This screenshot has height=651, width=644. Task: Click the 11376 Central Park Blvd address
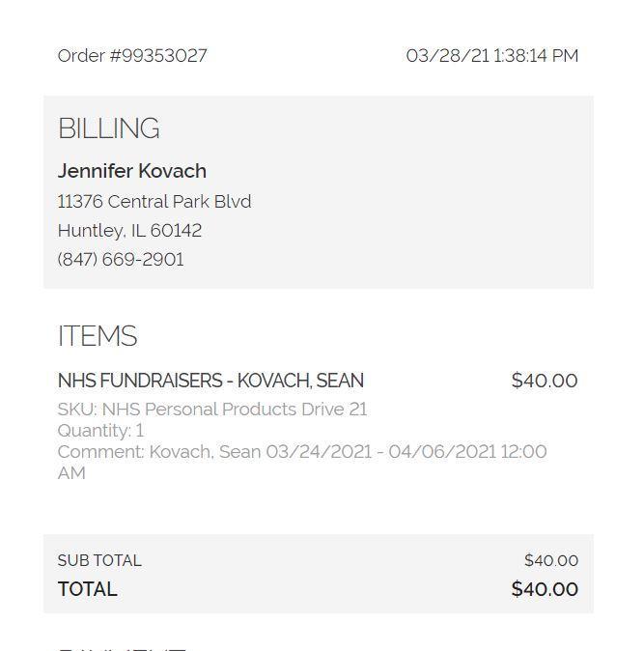[154, 201]
